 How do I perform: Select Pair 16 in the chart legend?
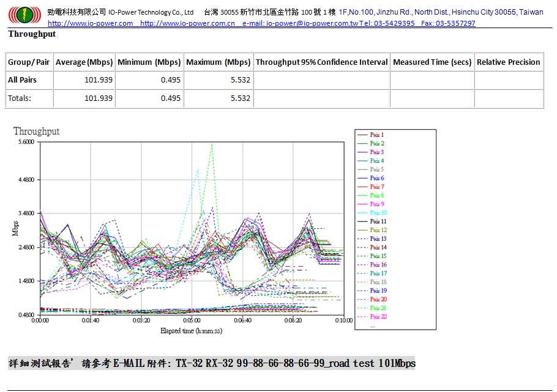tap(378, 265)
